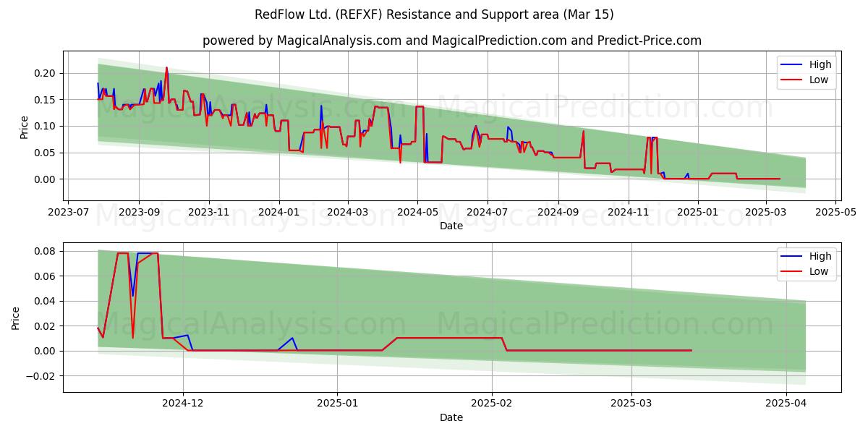
Task: Click the 0.20 price tick label
Action: [x=45, y=73]
